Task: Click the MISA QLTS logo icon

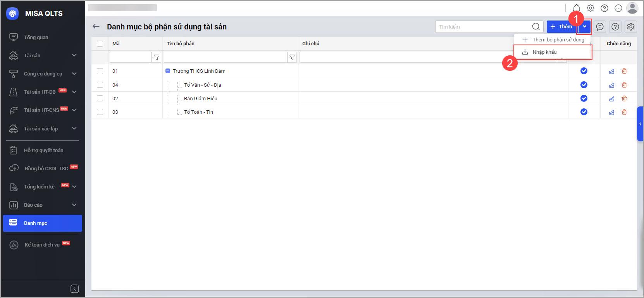Action: click(12, 14)
